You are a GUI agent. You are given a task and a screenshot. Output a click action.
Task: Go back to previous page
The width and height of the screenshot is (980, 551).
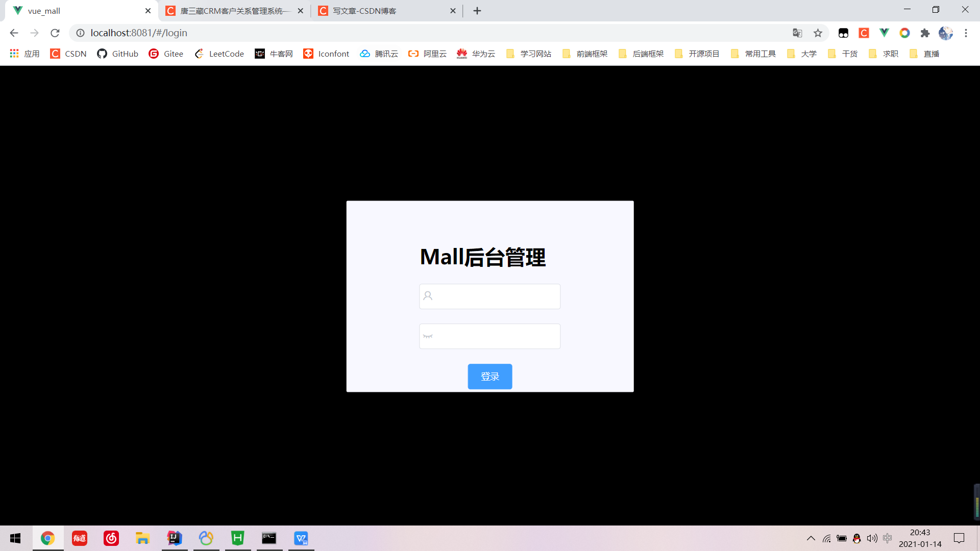(x=14, y=33)
